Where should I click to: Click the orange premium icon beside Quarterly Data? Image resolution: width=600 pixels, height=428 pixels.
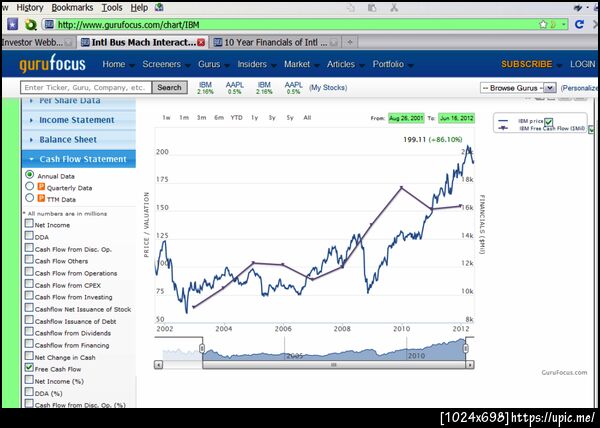[x=41, y=187]
